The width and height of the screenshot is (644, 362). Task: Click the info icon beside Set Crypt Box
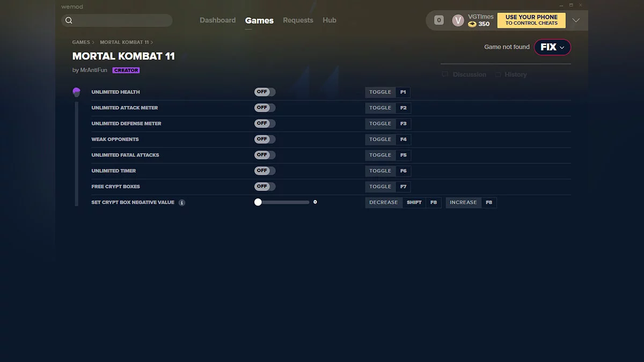pyautogui.click(x=182, y=203)
